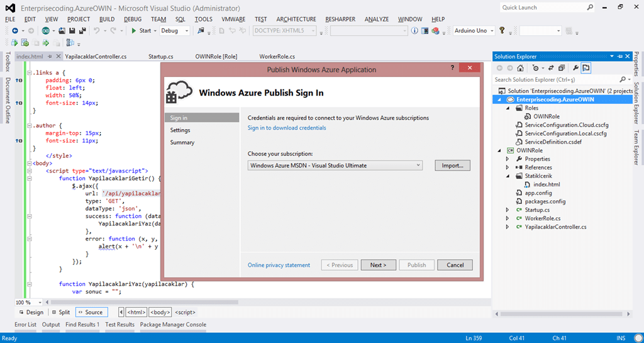The image size is (644, 343).
Task: Click the Find in Files icon beside the Debug dropdown
Action: coord(201,31)
